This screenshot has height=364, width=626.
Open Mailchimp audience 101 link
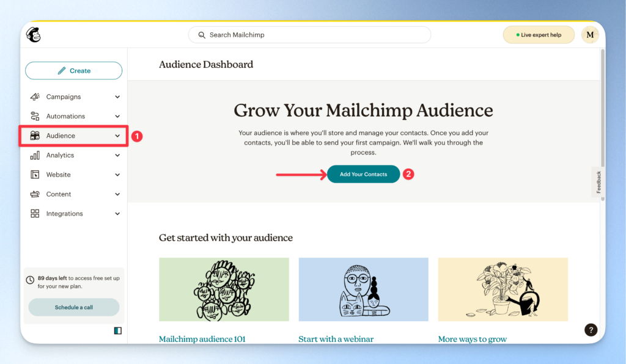202,339
